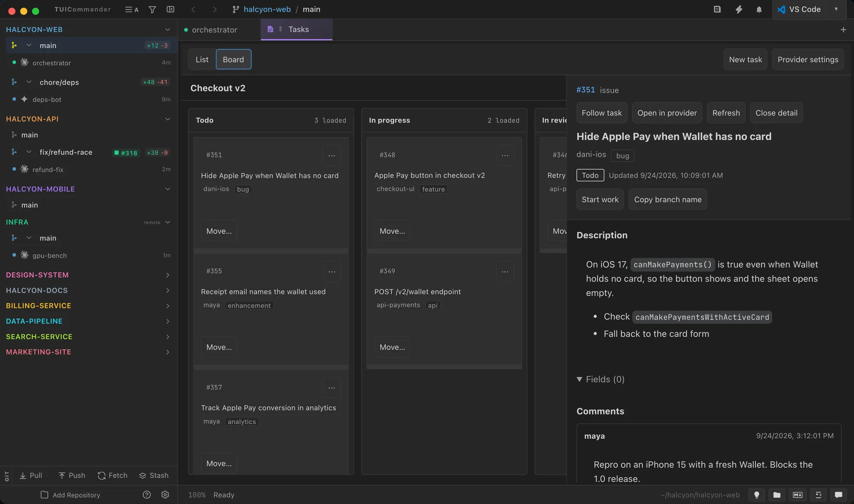The width and height of the screenshot is (854, 504).
Task: Open the sort menu icon next to TUICommander
Action: point(132,9)
